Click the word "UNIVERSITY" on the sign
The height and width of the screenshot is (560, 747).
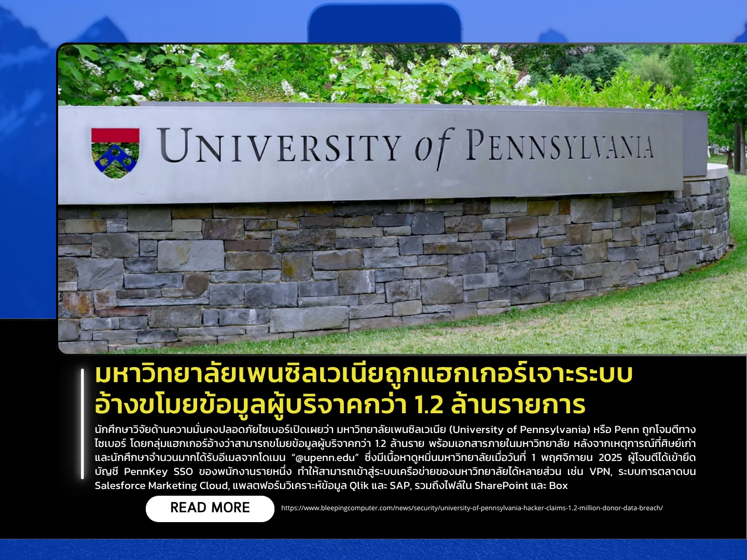279,147
